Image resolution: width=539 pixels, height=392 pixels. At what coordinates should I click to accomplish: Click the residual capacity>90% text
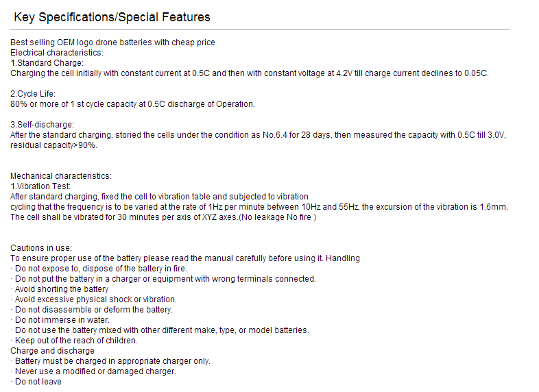(54, 145)
